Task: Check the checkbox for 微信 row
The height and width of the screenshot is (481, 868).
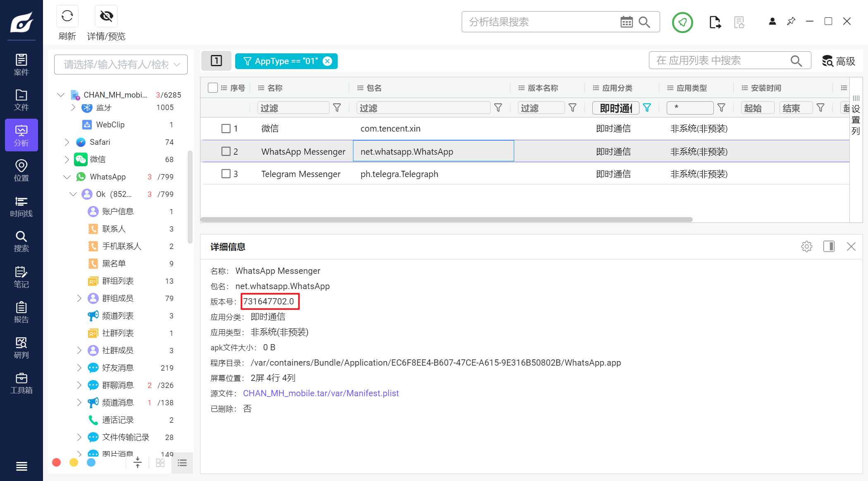Action: (x=226, y=129)
